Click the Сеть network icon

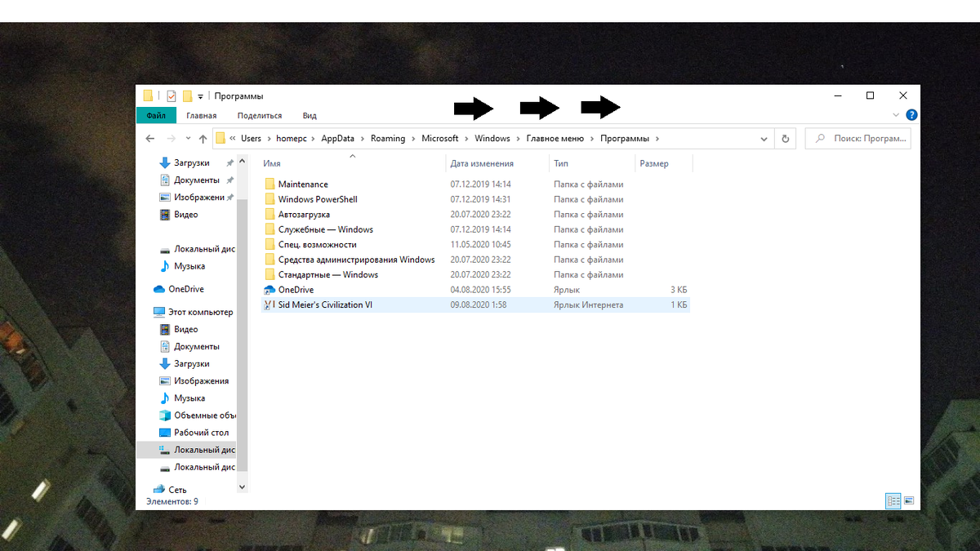pos(159,490)
